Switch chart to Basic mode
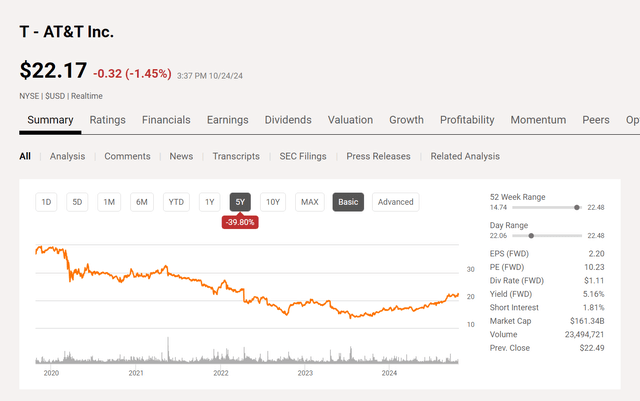This screenshot has width=640, height=401. (348, 202)
